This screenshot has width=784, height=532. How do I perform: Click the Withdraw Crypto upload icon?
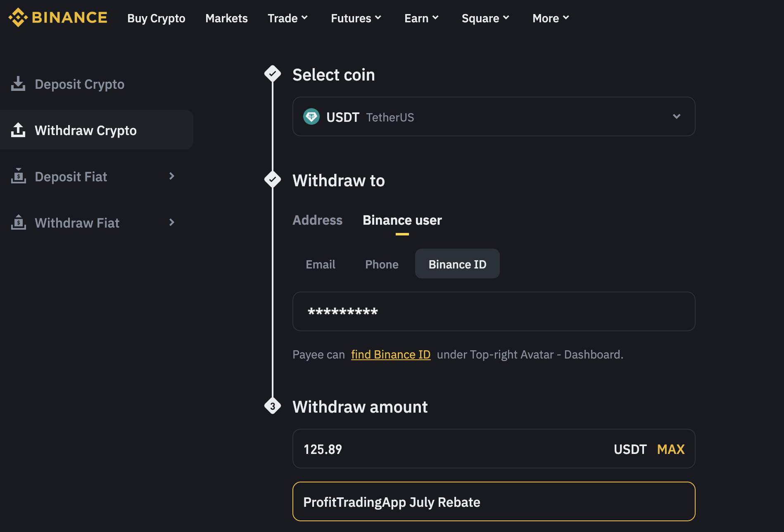[x=18, y=130]
